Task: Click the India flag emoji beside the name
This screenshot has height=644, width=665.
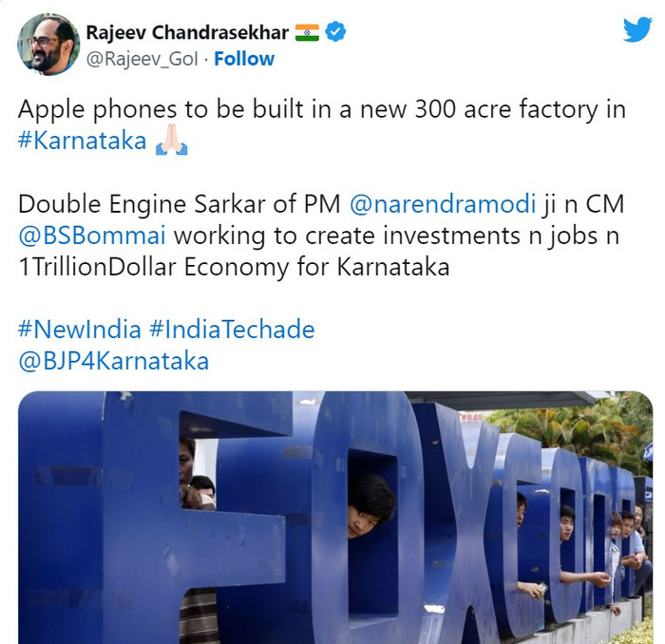Action: point(307,32)
